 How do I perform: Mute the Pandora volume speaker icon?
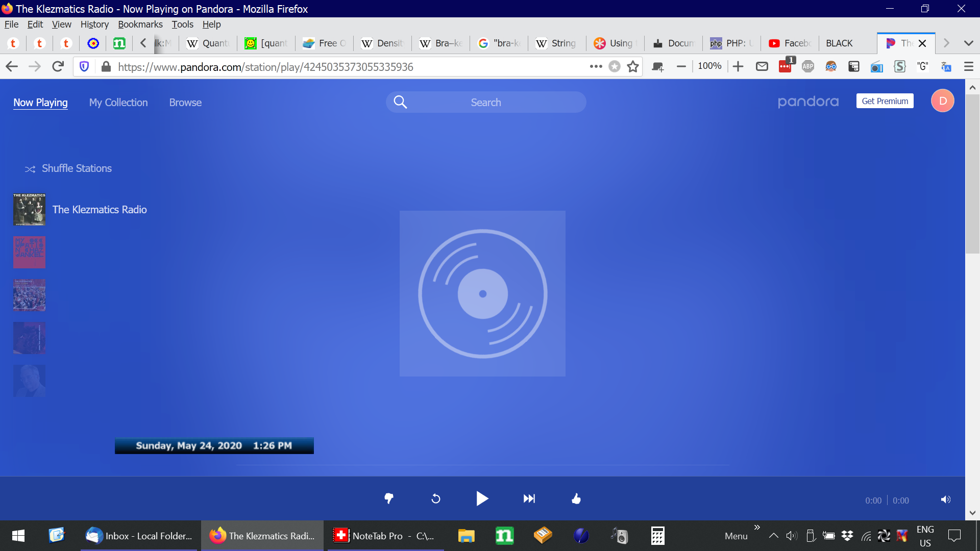(x=946, y=499)
